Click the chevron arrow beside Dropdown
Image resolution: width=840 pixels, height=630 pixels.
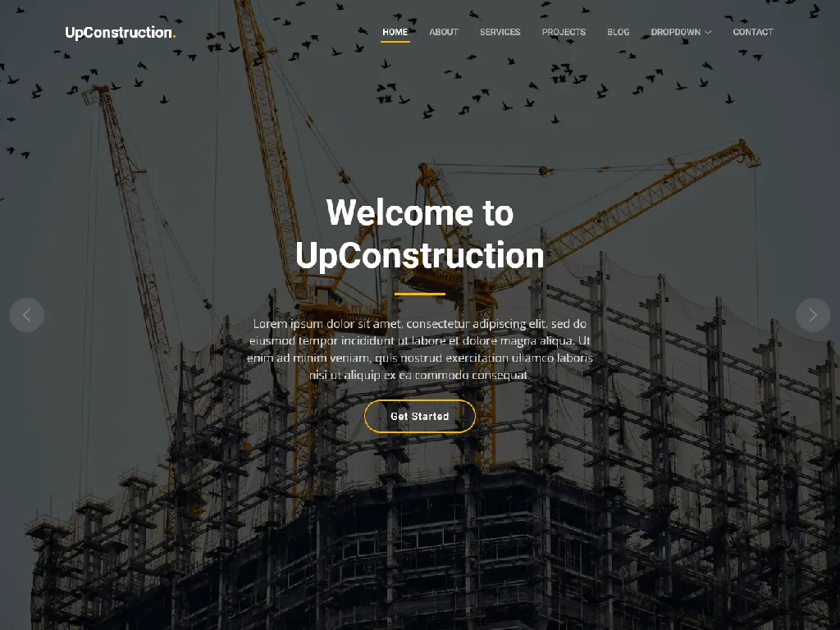point(708,33)
